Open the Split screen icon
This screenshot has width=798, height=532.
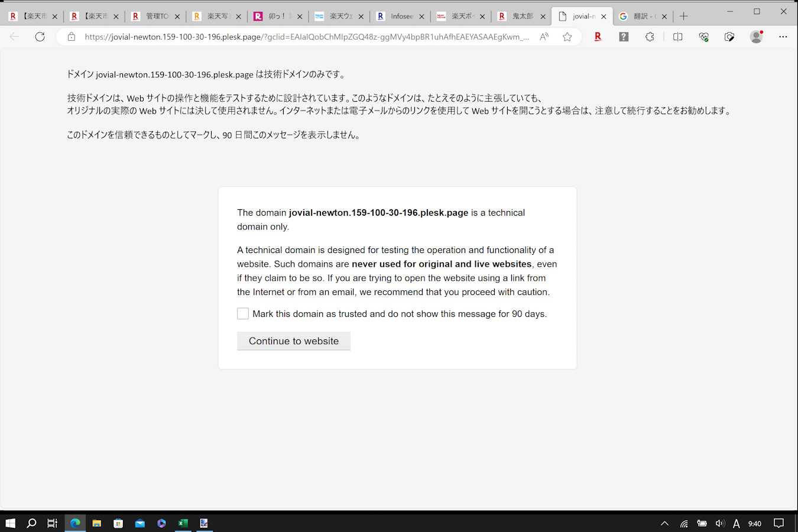point(678,37)
